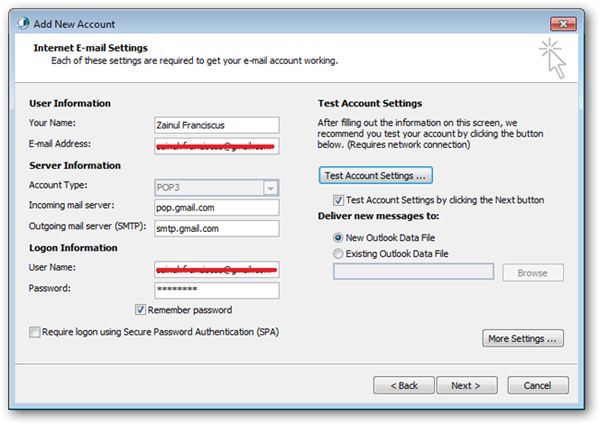Click the existing data file path field
The height and width of the screenshot is (425, 600).
[x=413, y=272]
